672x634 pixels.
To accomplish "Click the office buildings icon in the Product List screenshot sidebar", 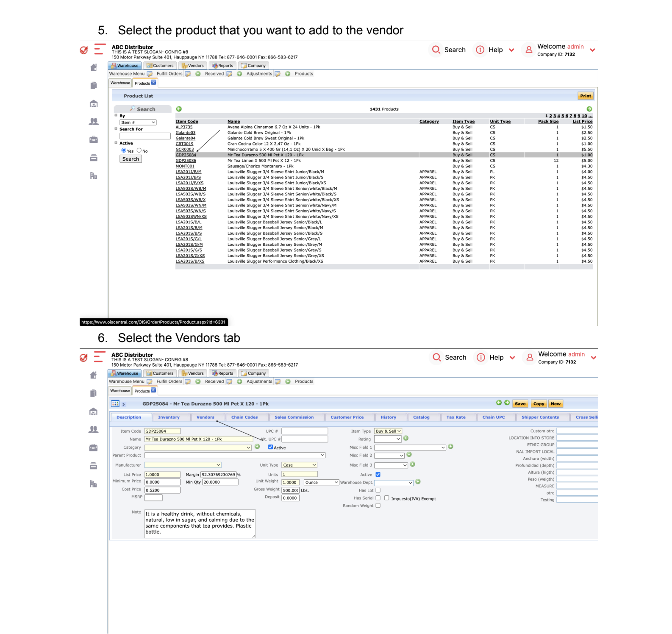I will (94, 176).
